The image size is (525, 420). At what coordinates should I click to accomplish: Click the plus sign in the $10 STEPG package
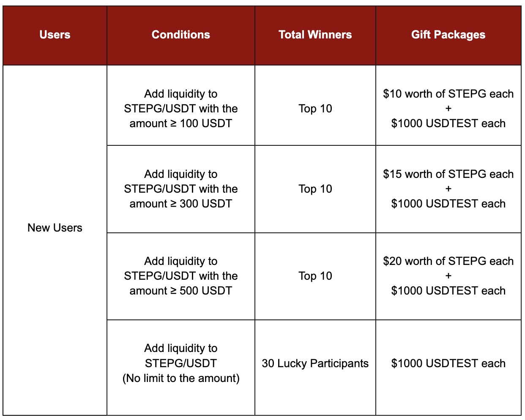[x=448, y=109]
